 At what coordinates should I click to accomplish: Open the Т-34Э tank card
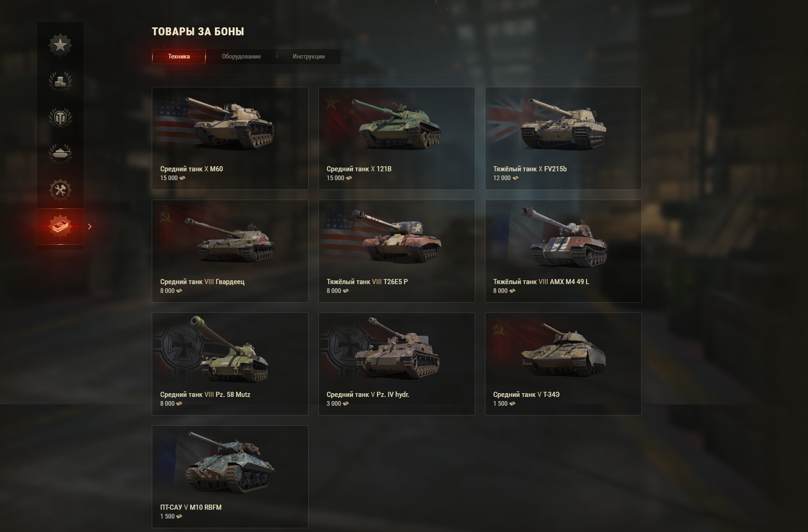click(x=563, y=364)
